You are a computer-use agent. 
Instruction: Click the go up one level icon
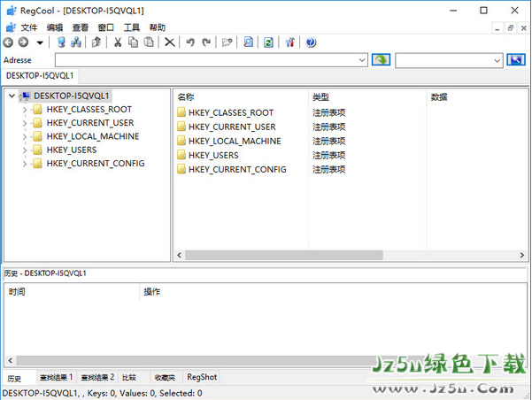96,42
